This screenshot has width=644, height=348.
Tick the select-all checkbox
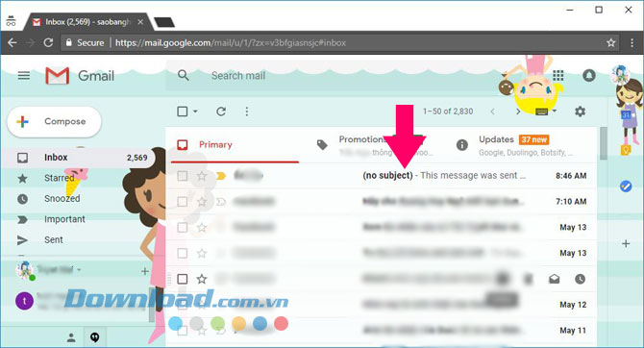coord(183,112)
